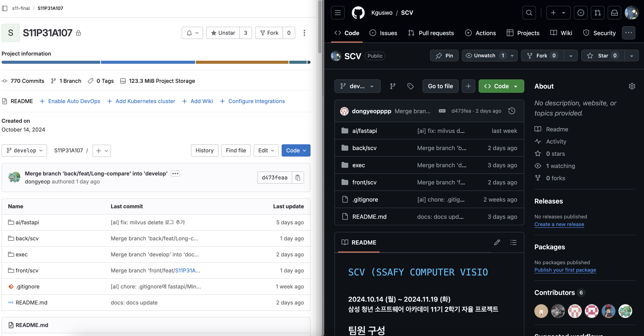Screen dimensions: 644x336
Task: Open README outline list icon
Action: click(x=513, y=242)
